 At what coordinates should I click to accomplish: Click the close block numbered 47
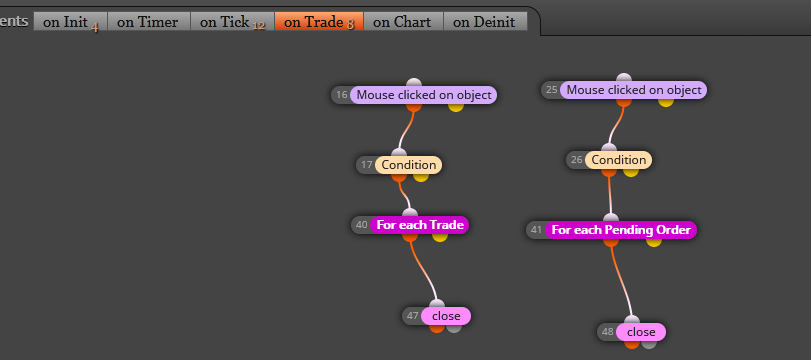446,316
